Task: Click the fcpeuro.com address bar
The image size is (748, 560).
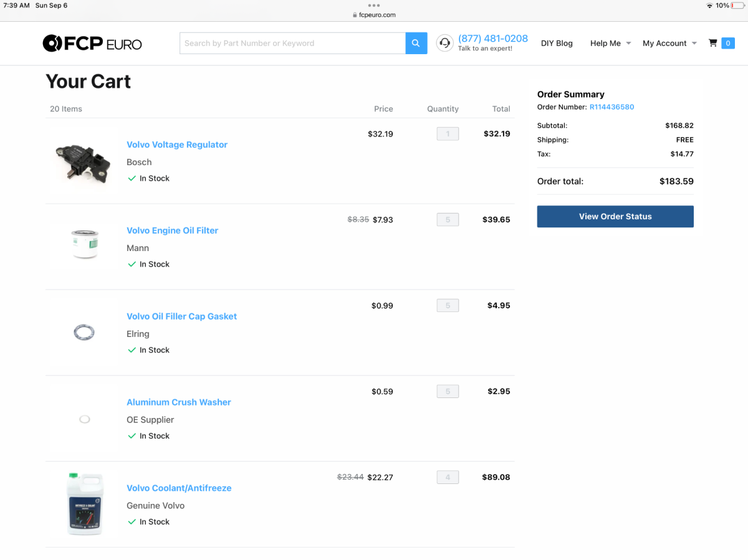Action: [374, 15]
